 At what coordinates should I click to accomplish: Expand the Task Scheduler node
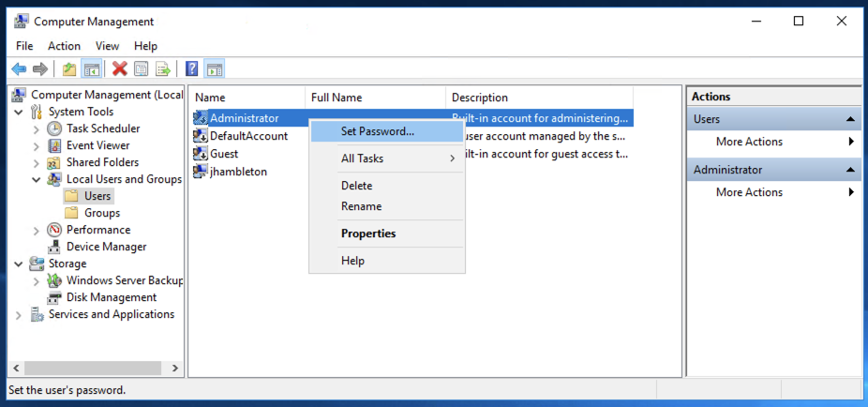click(37, 129)
